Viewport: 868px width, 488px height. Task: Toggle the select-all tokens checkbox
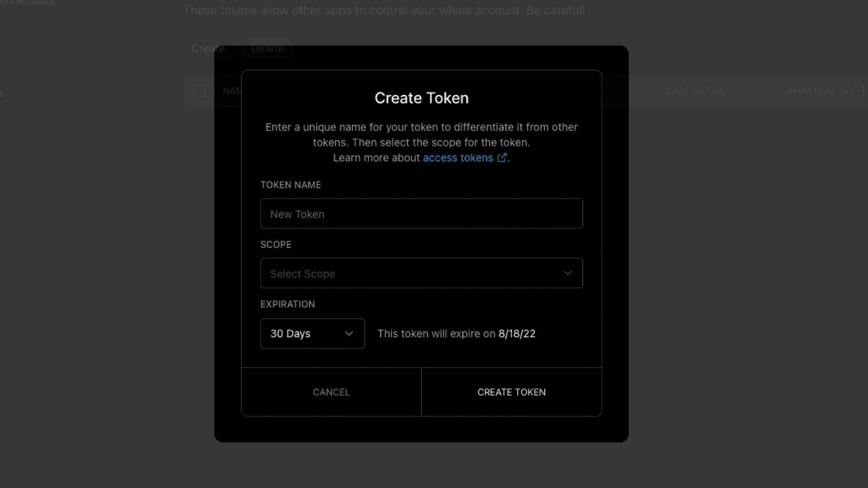pos(199,91)
